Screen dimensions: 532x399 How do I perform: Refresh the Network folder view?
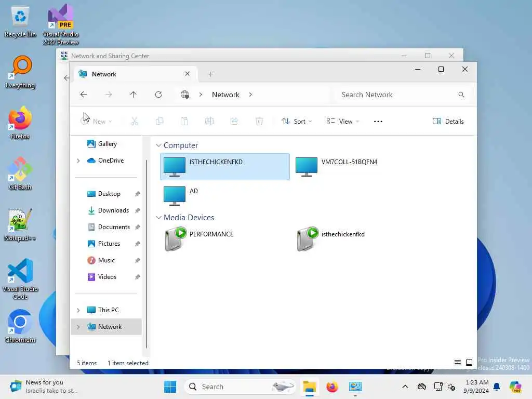click(x=158, y=95)
